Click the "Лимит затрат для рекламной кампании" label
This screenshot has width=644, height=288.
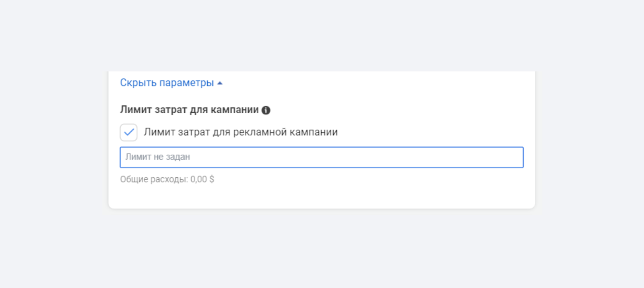(x=241, y=132)
